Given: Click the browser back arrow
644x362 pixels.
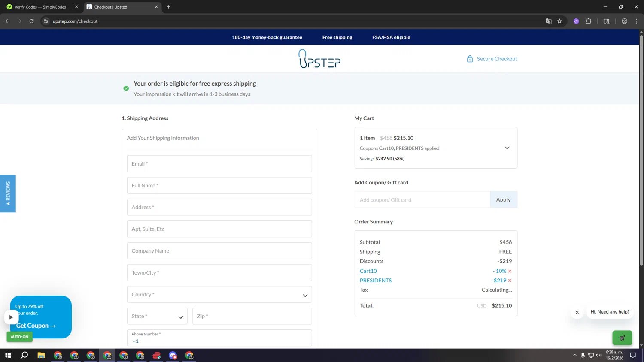Looking at the screenshot, I should (7, 21).
